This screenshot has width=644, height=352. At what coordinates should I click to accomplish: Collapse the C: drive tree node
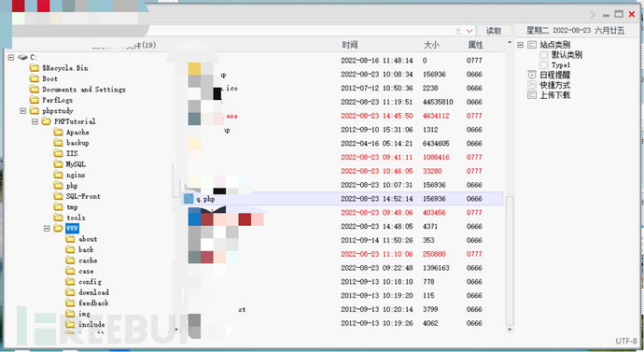[x=11, y=57]
